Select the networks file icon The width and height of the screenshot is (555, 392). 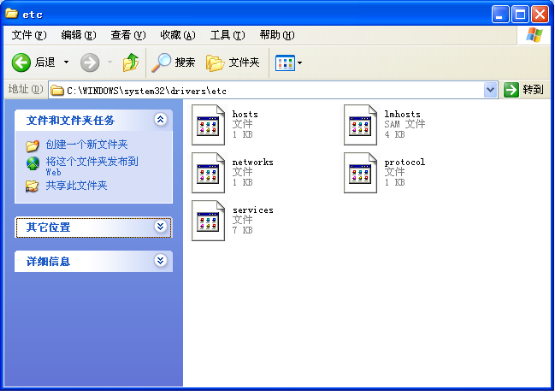click(208, 172)
